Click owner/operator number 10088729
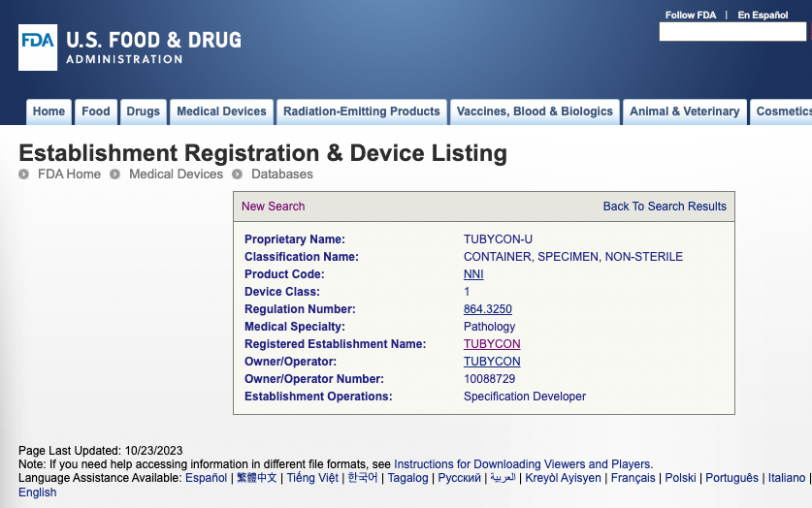The image size is (812, 508). [x=489, y=379]
